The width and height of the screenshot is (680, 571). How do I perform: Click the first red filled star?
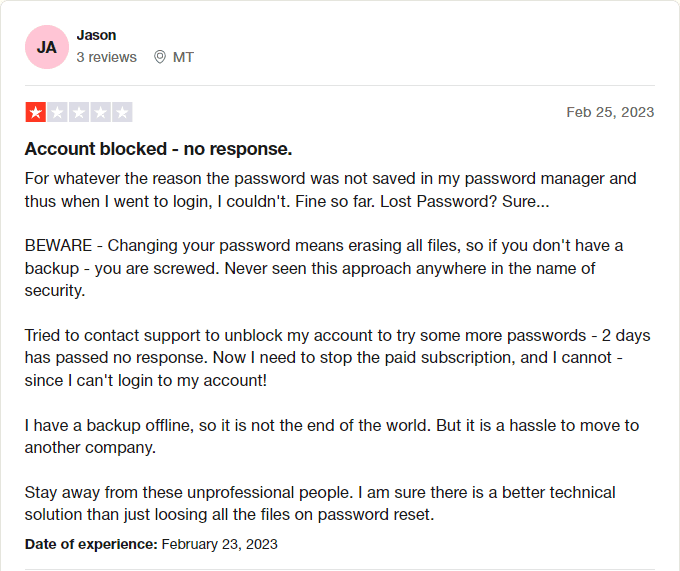tap(35, 112)
